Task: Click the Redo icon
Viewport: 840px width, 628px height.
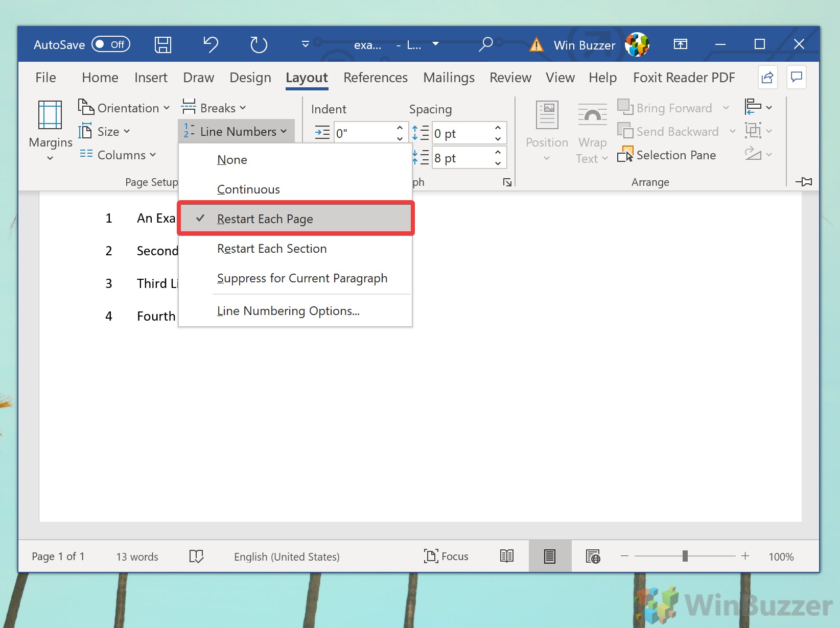Action: coord(259,45)
